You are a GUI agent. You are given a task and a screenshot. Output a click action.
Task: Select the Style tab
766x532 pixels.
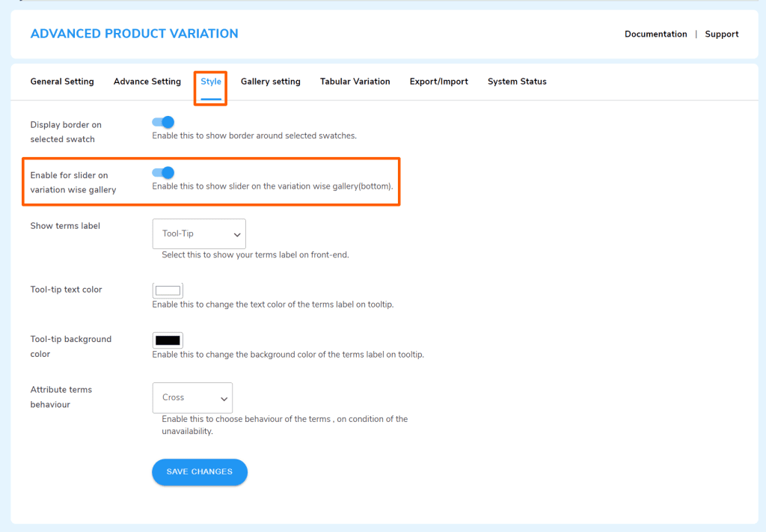(x=210, y=81)
